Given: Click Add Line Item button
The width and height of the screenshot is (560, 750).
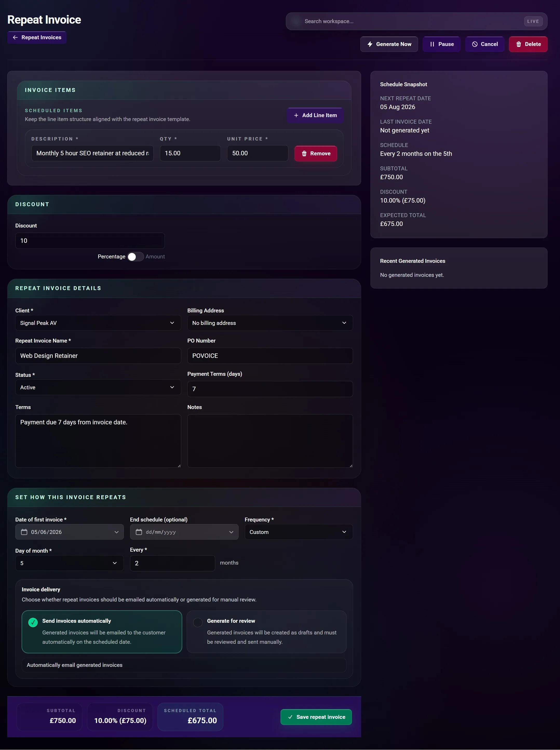Looking at the screenshot, I should [x=315, y=115].
